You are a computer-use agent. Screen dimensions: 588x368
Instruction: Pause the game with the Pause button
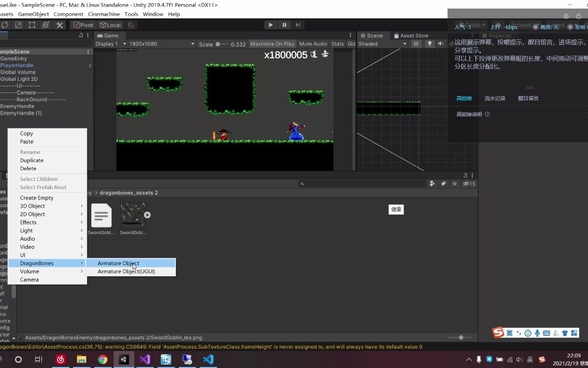click(284, 25)
